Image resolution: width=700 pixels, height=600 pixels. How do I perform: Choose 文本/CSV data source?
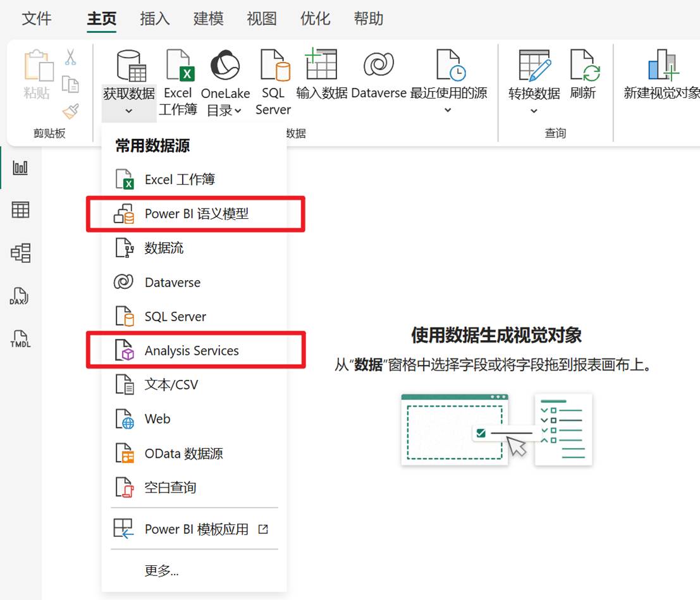(194, 384)
